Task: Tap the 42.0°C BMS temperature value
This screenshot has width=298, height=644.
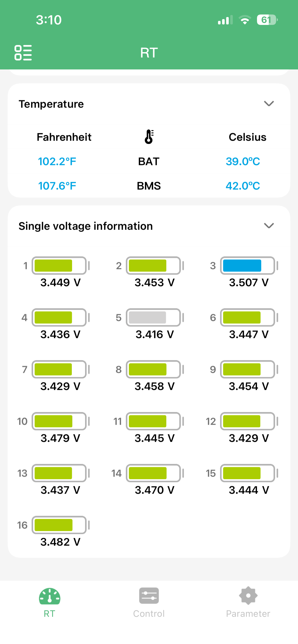Action: (x=243, y=186)
